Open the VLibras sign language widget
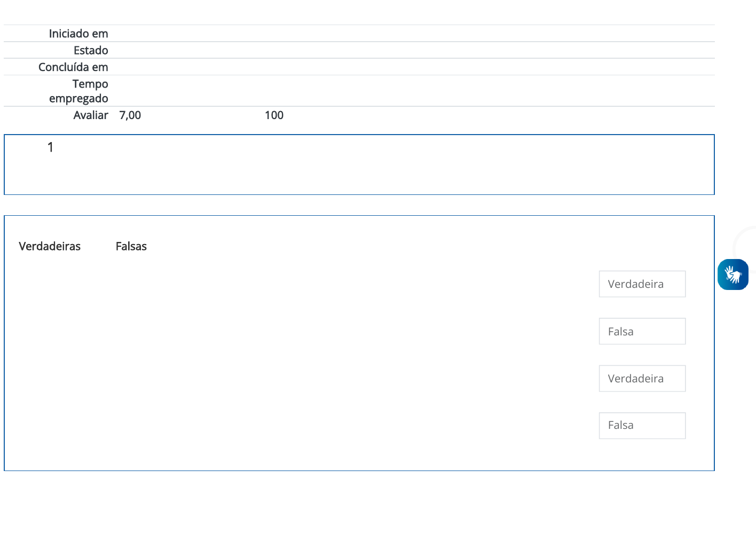This screenshot has width=756, height=533. pos(733,275)
